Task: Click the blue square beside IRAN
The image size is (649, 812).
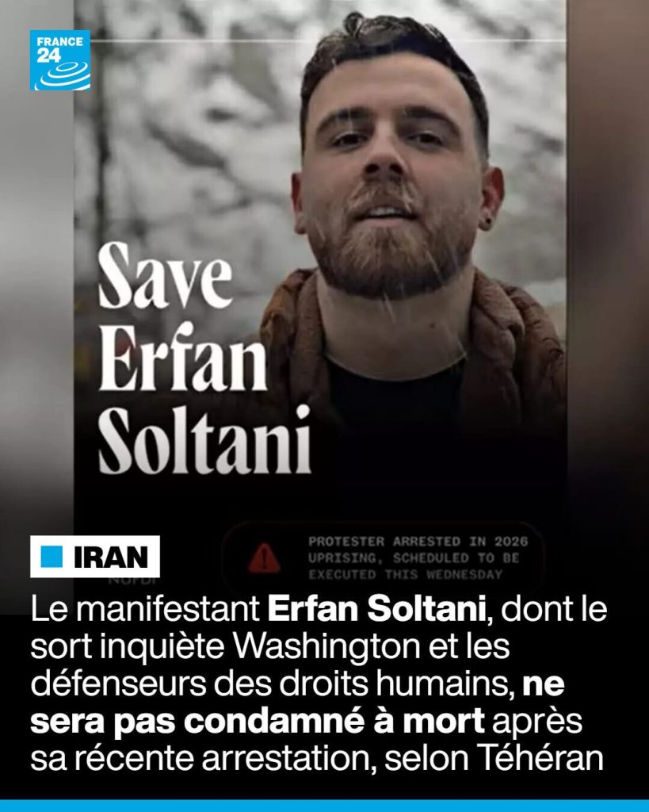Action: click(52, 557)
